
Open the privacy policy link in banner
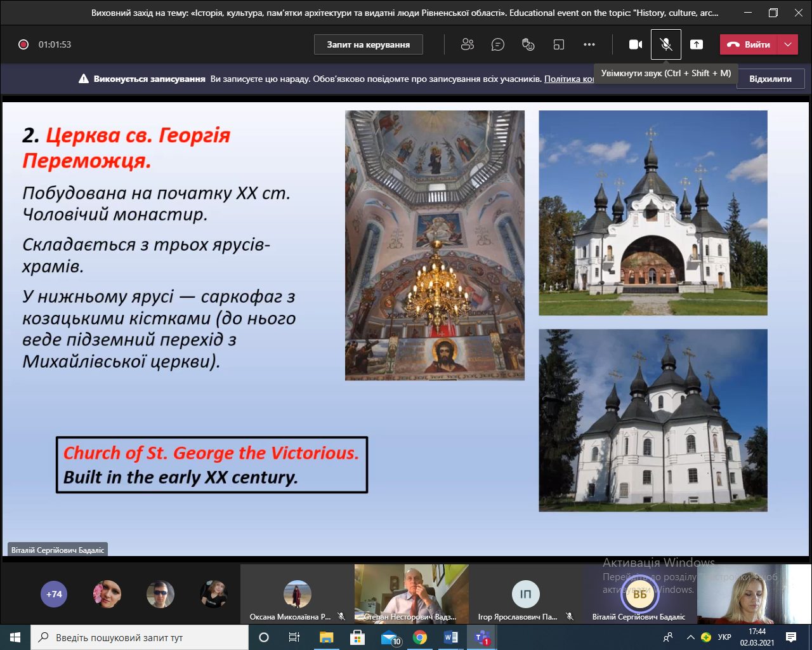569,79
